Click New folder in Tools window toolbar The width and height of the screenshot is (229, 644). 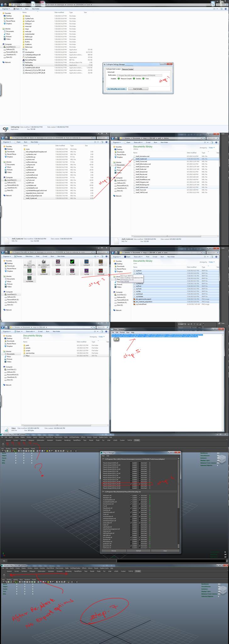[35, 9]
